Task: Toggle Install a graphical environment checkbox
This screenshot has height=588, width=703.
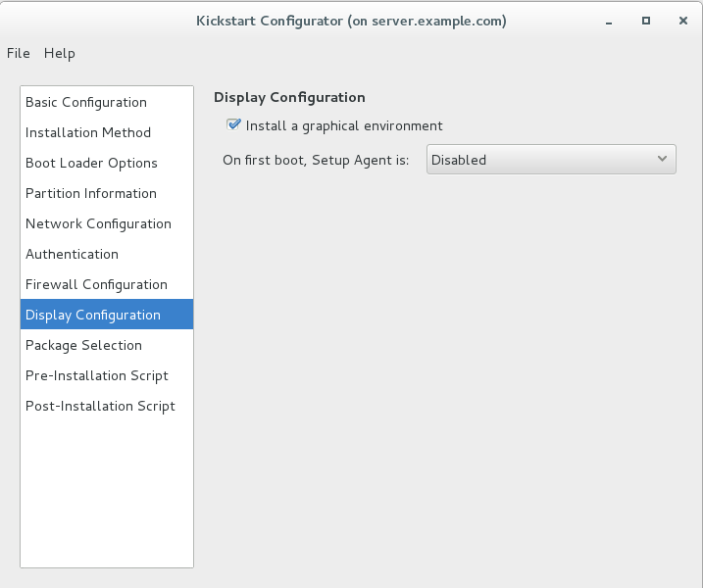Action: [233, 125]
